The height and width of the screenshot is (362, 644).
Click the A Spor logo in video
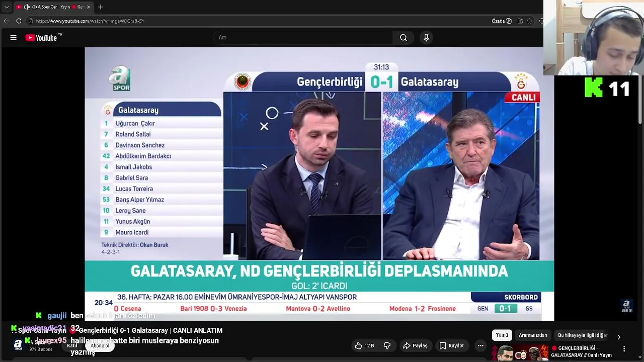[120, 78]
